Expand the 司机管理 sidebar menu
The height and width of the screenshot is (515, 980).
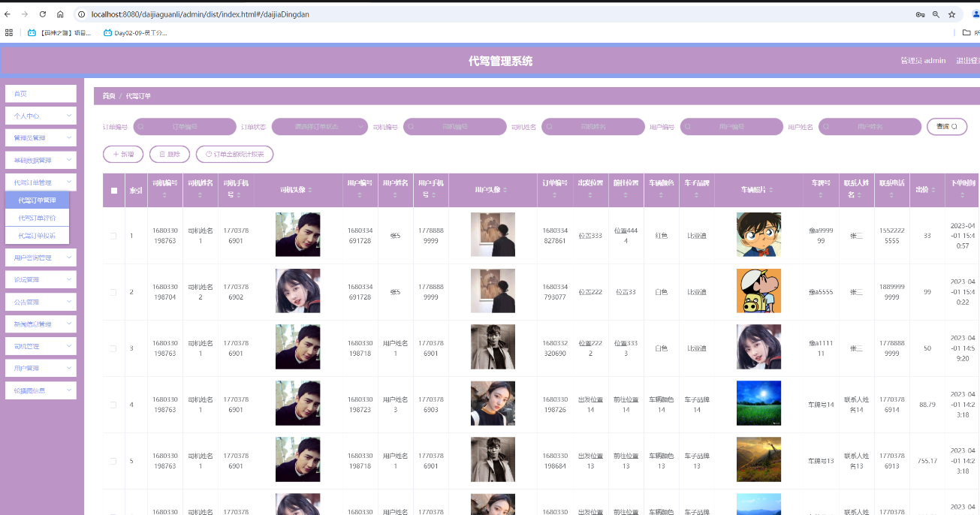tap(41, 346)
